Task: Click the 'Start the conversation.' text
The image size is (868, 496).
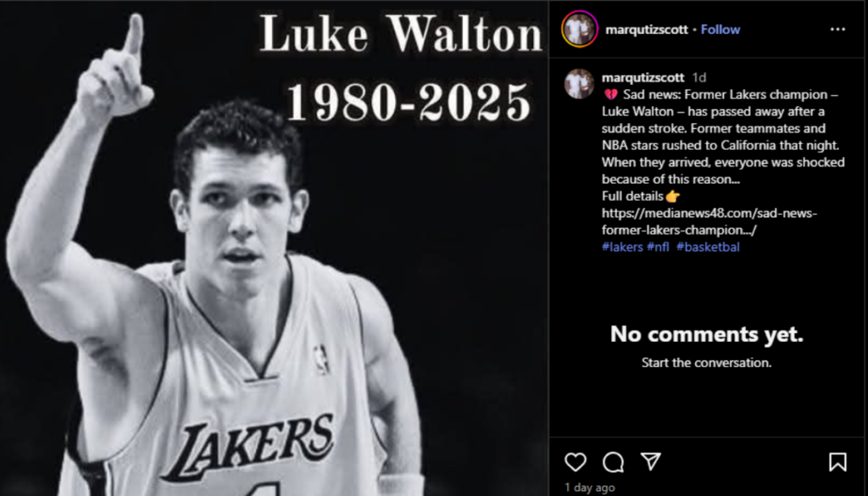Action: [x=706, y=363]
